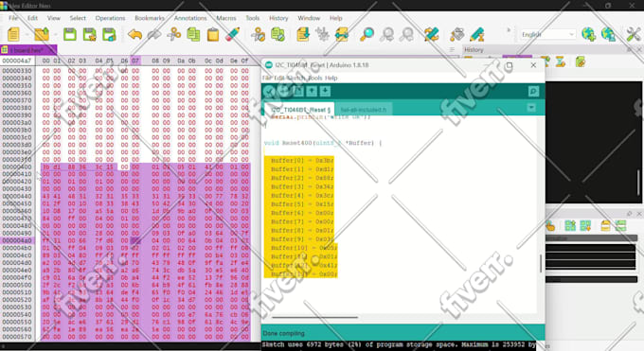Click the green grid down-arrow icon in lower panel

coord(585,225)
